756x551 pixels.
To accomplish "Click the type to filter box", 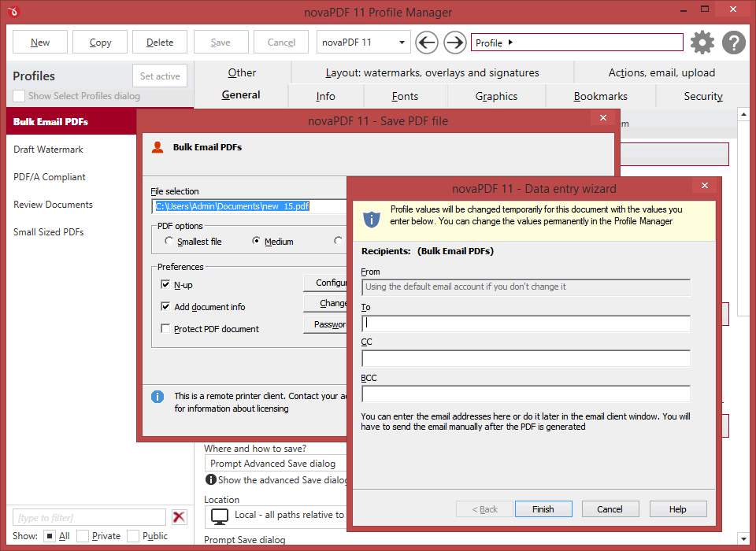I will click(x=89, y=517).
